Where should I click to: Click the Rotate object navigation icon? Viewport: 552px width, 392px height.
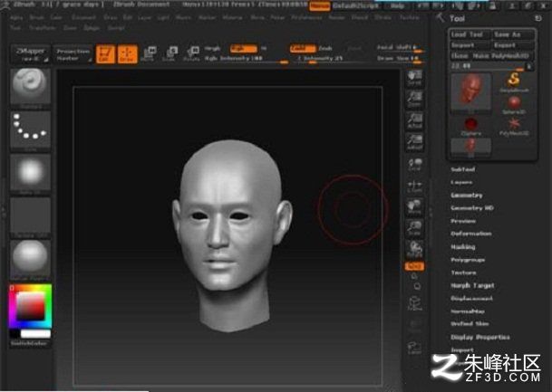tap(415, 249)
